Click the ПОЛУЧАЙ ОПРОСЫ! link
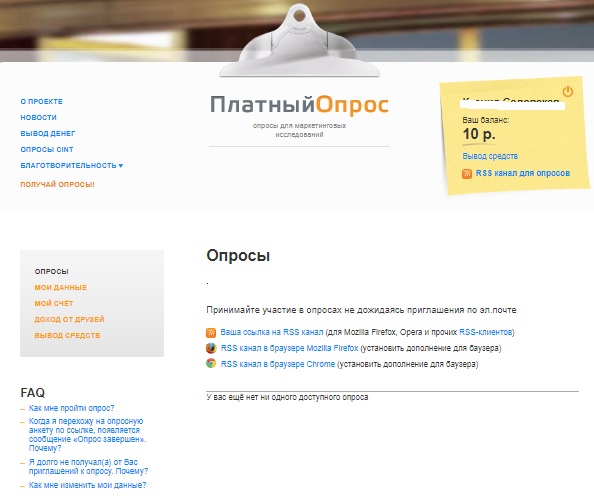Screen dimensions: 594x504 coord(58,184)
